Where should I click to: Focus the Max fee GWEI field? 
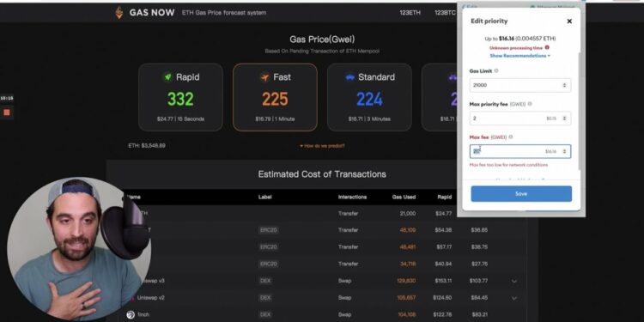click(520, 151)
